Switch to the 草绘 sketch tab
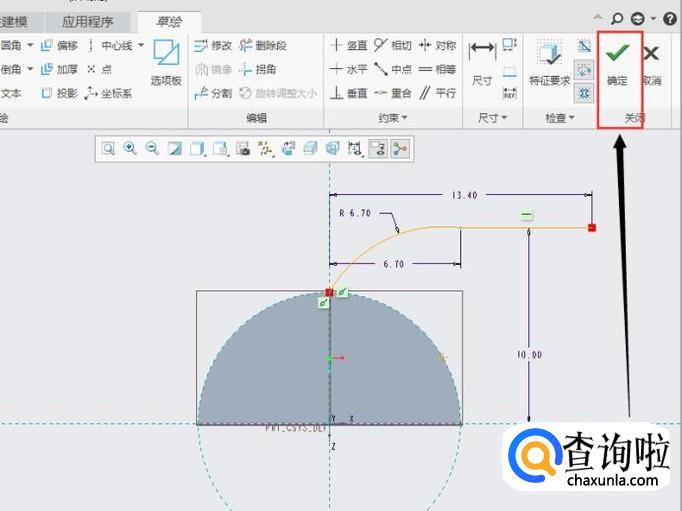The height and width of the screenshot is (511, 682). click(169, 22)
